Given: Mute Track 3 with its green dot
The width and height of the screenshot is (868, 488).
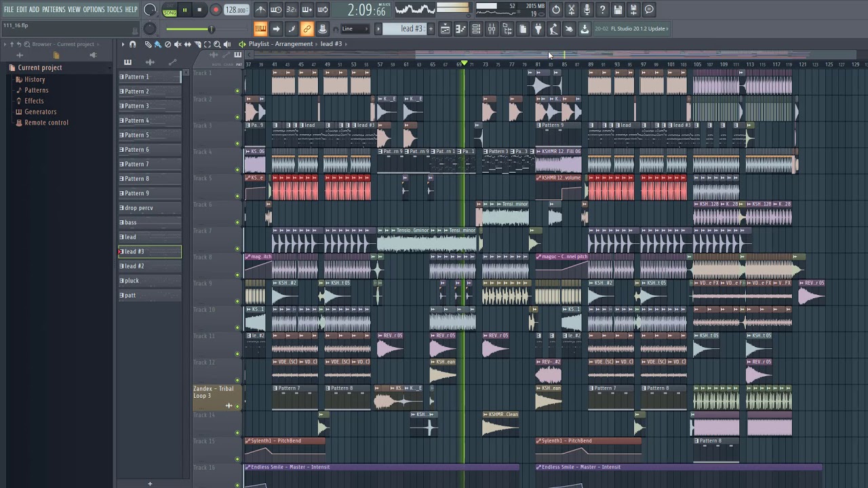Looking at the screenshot, I should click(237, 144).
